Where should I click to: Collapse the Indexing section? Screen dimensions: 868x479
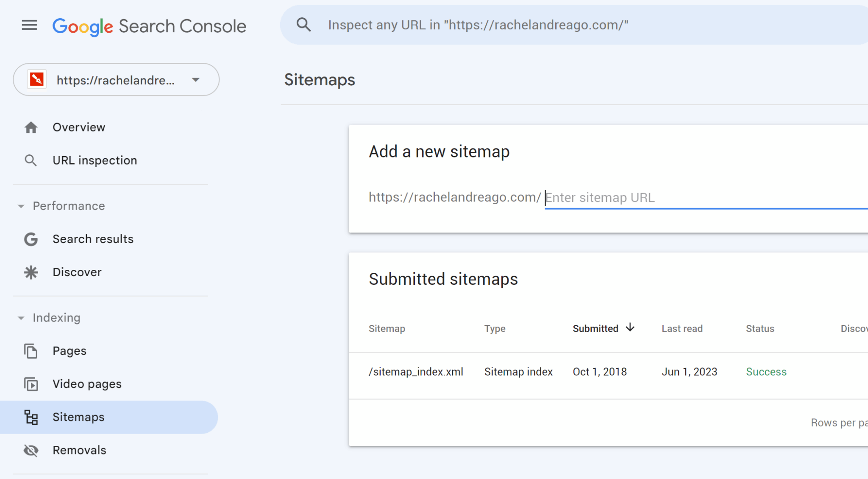tap(21, 318)
